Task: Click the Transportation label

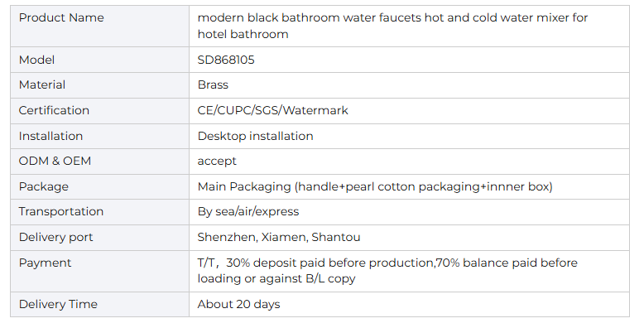Action: click(x=61, y=211)
